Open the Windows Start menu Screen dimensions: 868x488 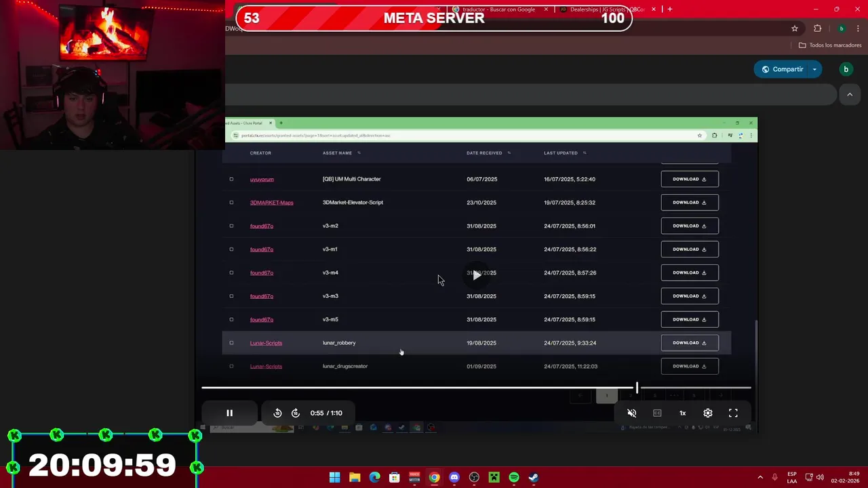tap(334, 478)
